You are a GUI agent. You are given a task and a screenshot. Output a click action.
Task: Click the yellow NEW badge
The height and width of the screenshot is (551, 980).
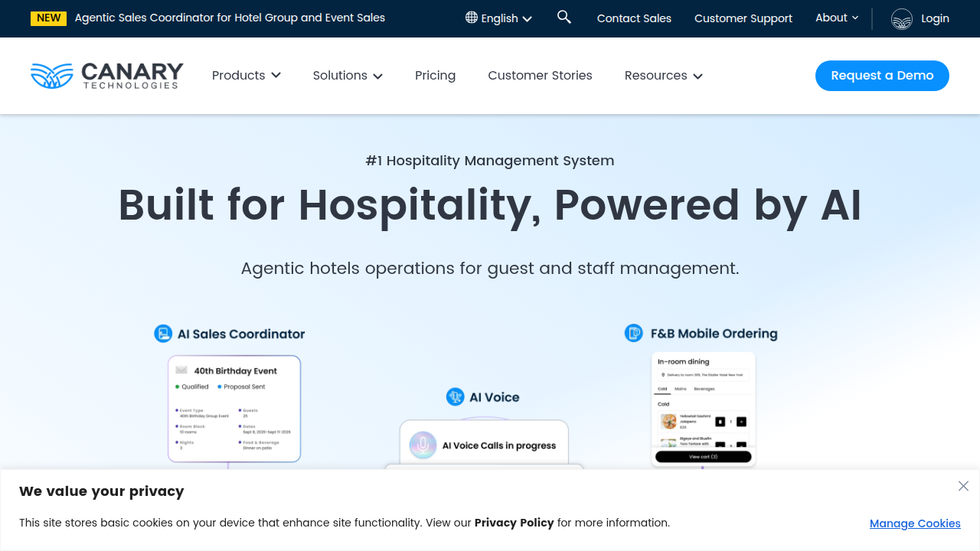(49, 18)
